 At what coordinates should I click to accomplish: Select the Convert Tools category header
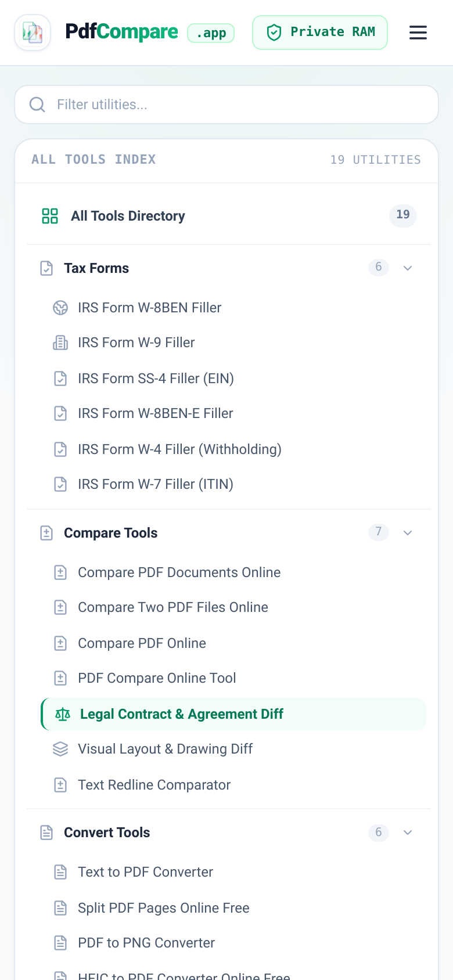pos(229,833)
